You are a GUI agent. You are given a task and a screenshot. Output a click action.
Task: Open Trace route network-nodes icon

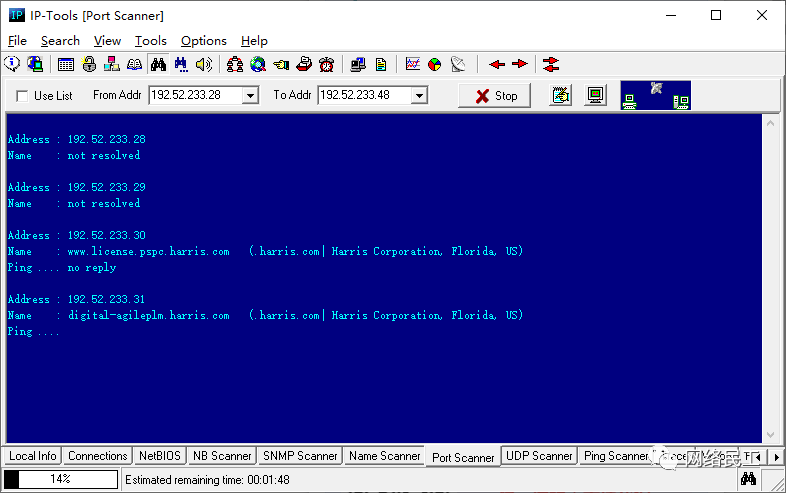235,64
